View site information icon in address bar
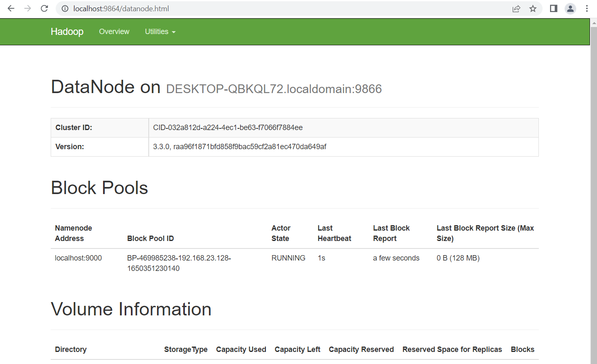 (x=65, y=9)
